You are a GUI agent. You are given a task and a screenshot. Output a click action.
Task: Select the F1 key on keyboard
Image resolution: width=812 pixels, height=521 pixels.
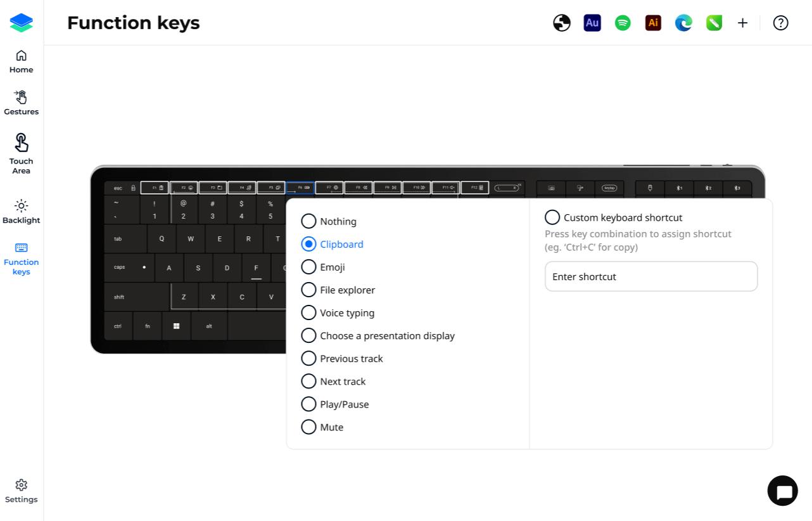tap(155, 188)
